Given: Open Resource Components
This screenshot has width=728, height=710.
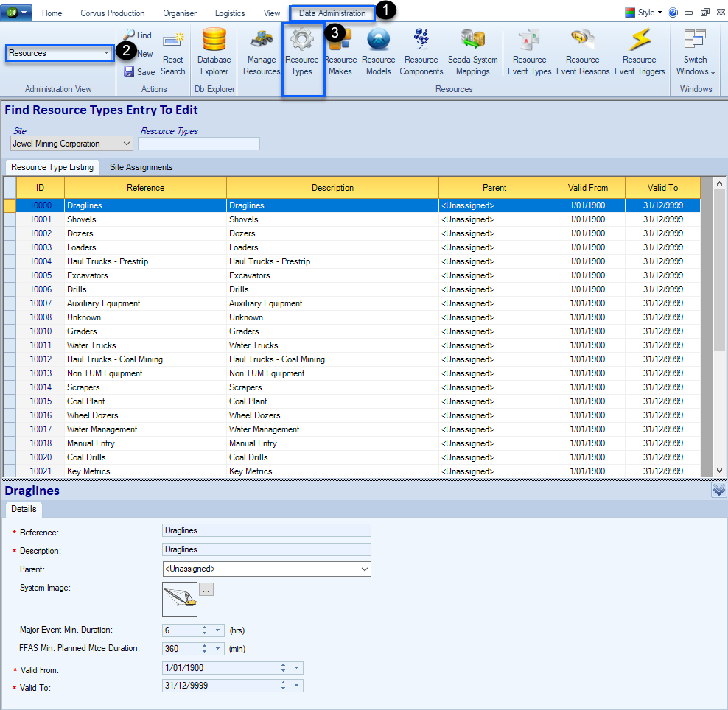Looking at the screenshot, I should [421, 51].
